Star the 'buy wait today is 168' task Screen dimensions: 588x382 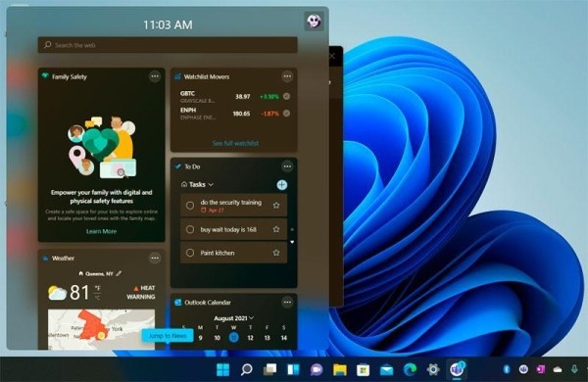pyautogui.click(x=276, y=229)
